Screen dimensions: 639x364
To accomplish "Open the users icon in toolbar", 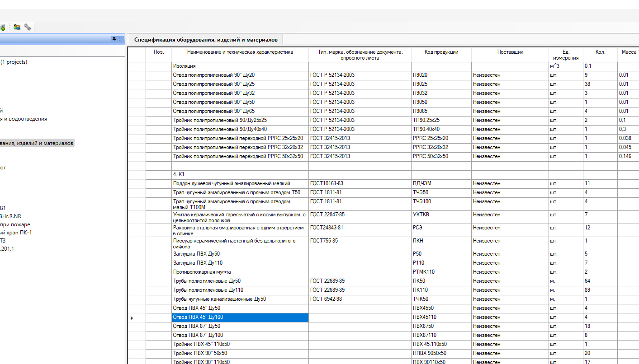I will click(x=17, y=27).
